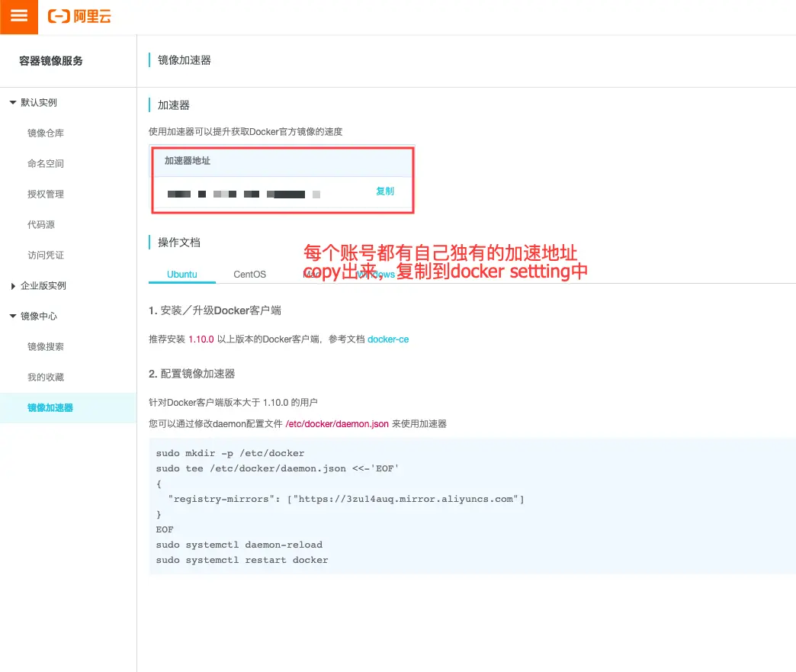Viewport: 796px width, 672px height.
Task: Select 代码源 sidebar item
Action: [x=41, y=224]
